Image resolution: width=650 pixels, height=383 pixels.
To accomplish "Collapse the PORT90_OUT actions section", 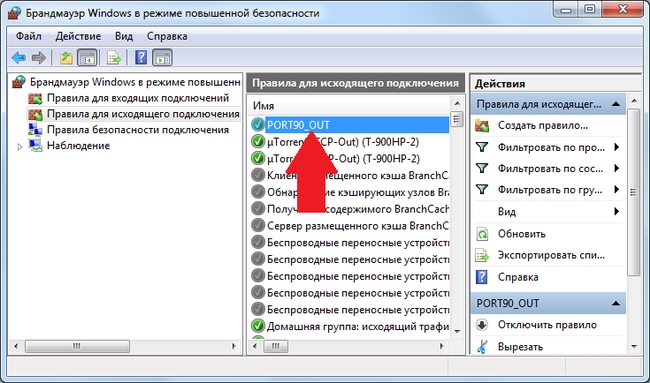I will [x=616, y=303].
